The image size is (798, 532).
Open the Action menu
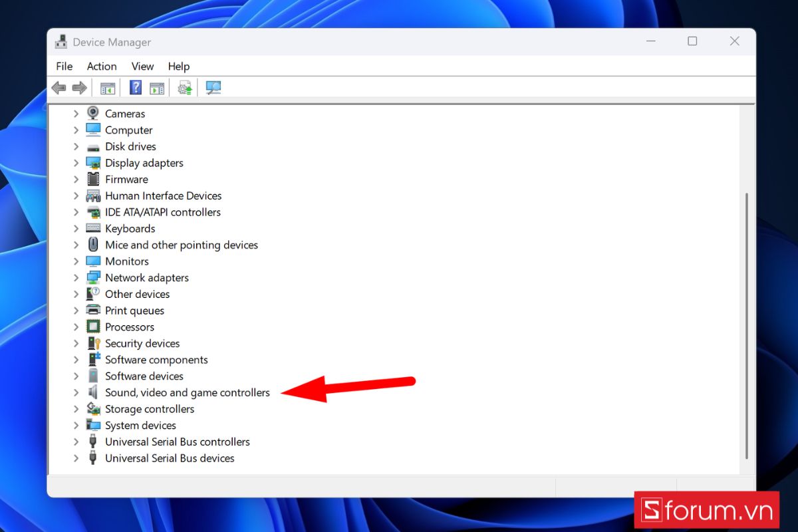[102, 66]
